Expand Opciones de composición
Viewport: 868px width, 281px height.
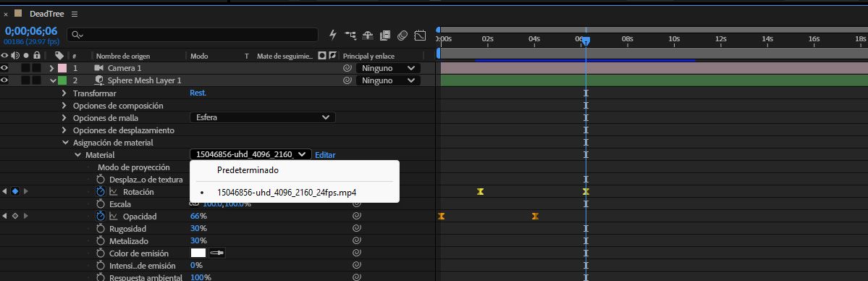(x=64, y=105)
